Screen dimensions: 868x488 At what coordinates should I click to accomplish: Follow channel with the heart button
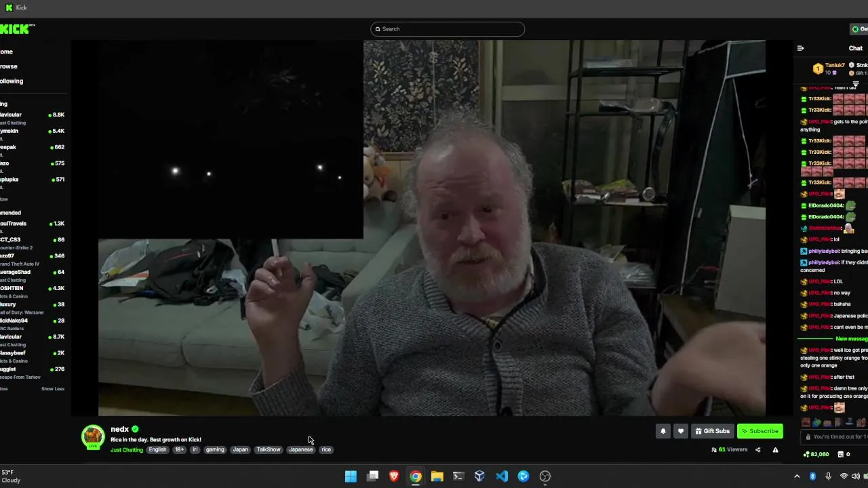coord(681,431)
